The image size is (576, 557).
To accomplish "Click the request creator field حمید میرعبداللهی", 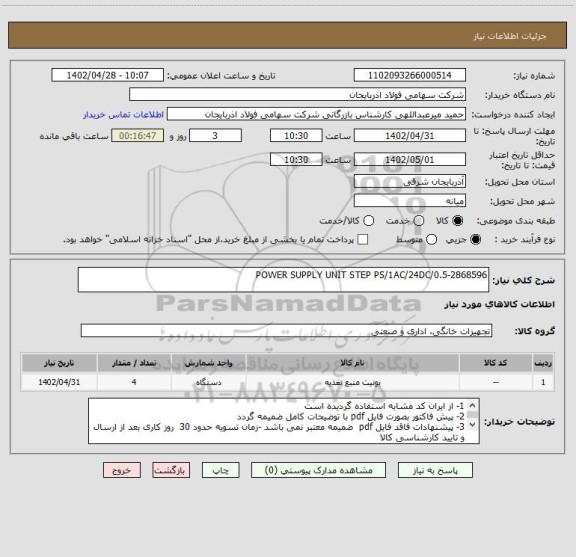I will point(316,114).
